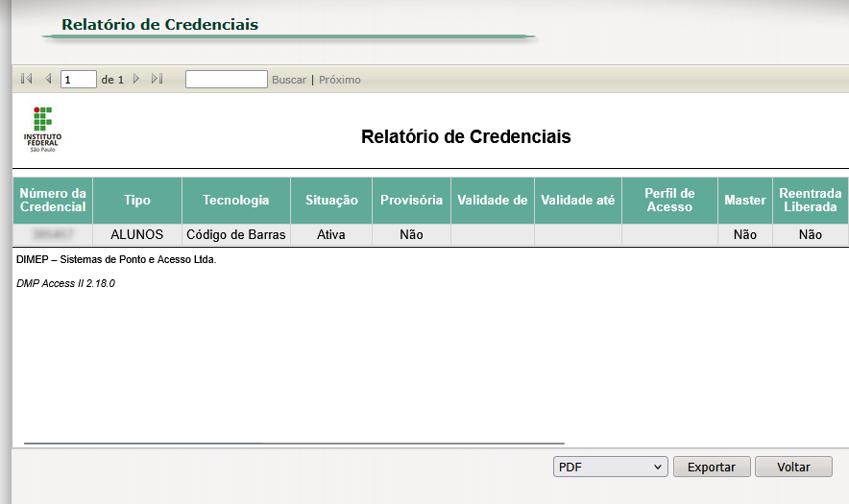The width and height of the screenshot is (849, 504).
Task: Click the search text box
Action: [x=227, y=79]
